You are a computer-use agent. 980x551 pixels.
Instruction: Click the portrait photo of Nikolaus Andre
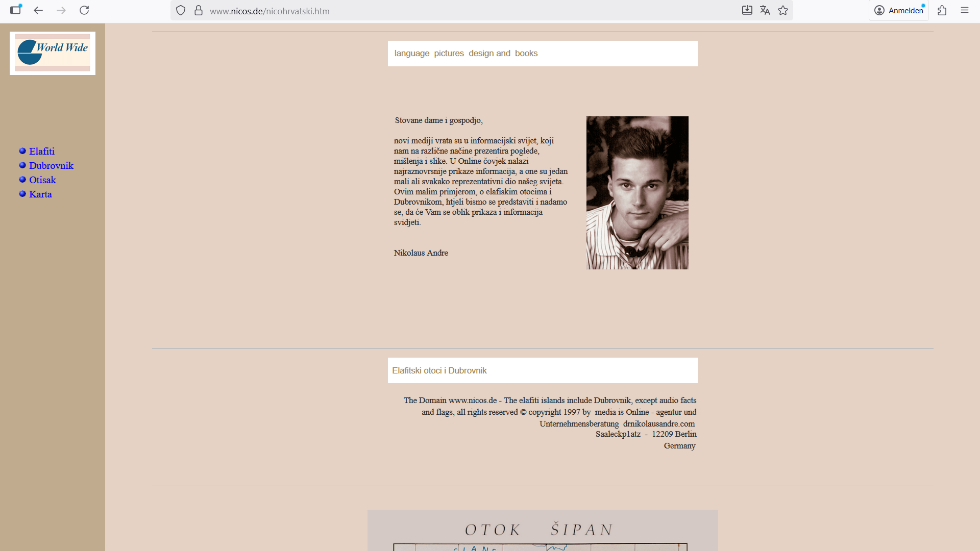point(637,192)
